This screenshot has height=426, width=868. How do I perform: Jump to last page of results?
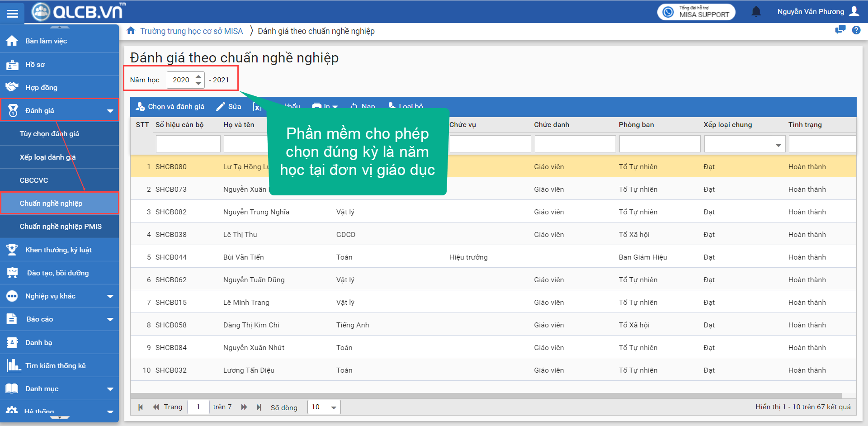(259, 407)
